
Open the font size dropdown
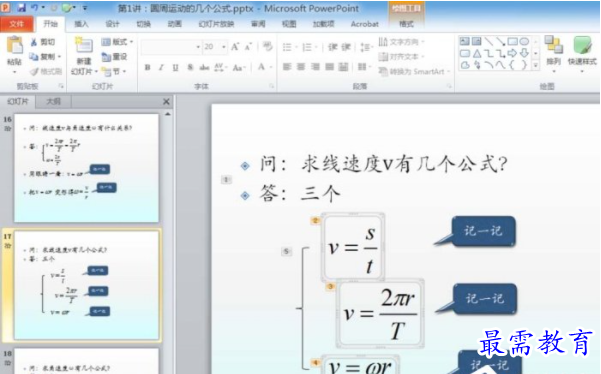(x=224, y=47)
